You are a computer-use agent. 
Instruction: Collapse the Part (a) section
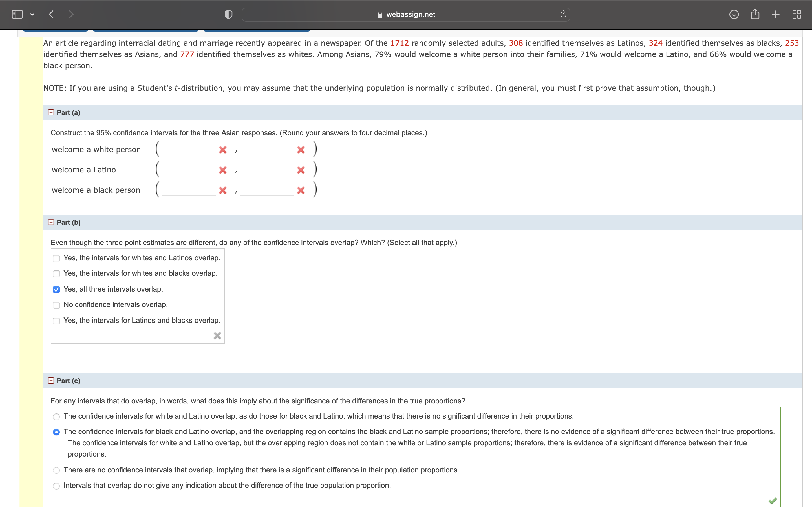tap(51, 113)
